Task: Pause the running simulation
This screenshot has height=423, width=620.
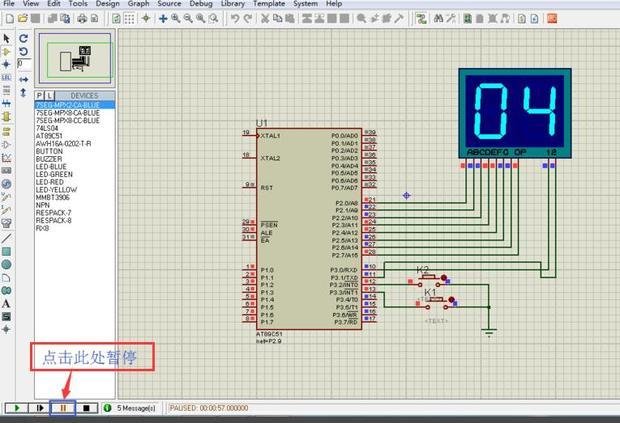Action: click(63, 408)
